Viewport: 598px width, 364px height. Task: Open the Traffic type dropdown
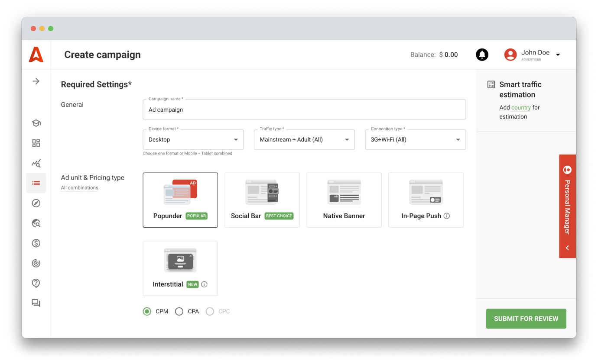click(x=304, y=140)
